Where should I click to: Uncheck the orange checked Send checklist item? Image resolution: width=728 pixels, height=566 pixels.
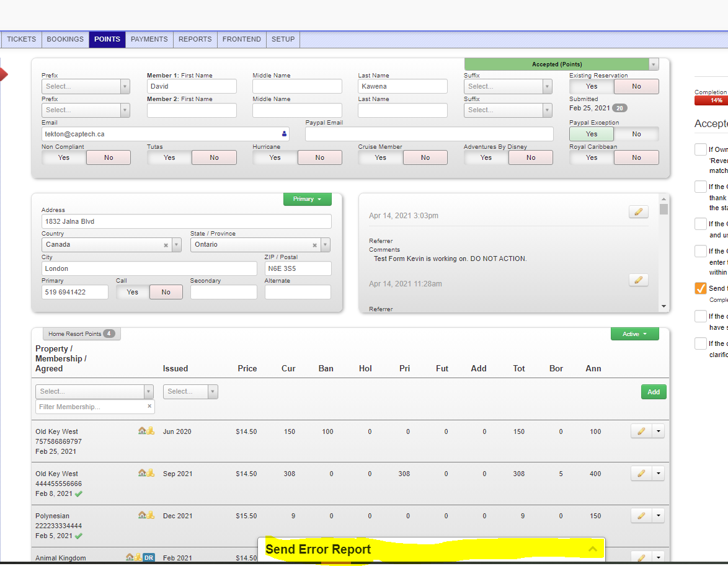pos(701,288)
